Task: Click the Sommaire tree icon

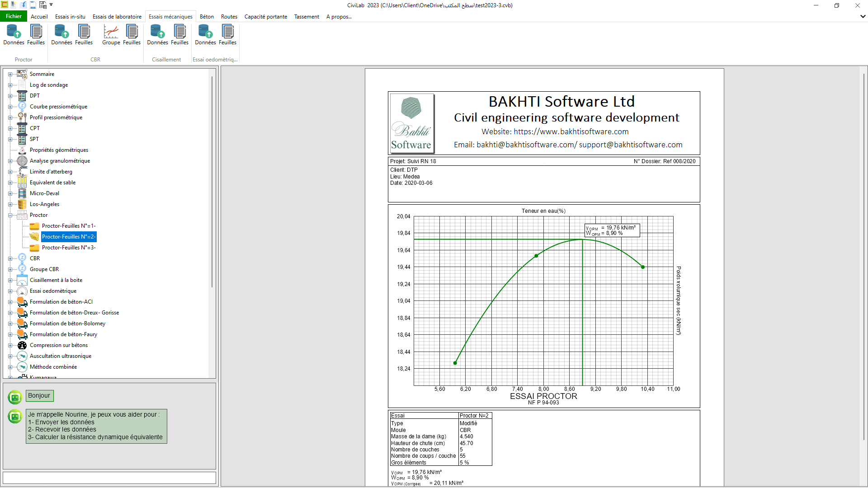Action: pos(22,74)
